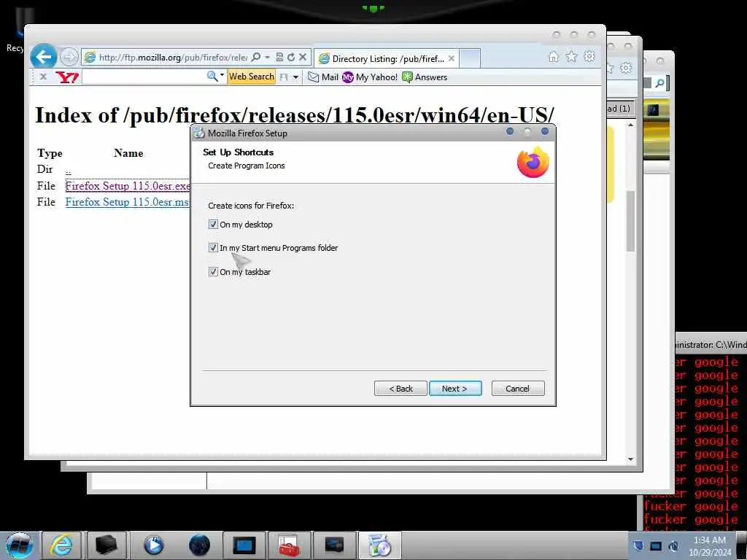Click the scroll down arrow in the second window
This screenshot has width=747, height=560.
tap(631, 459)
